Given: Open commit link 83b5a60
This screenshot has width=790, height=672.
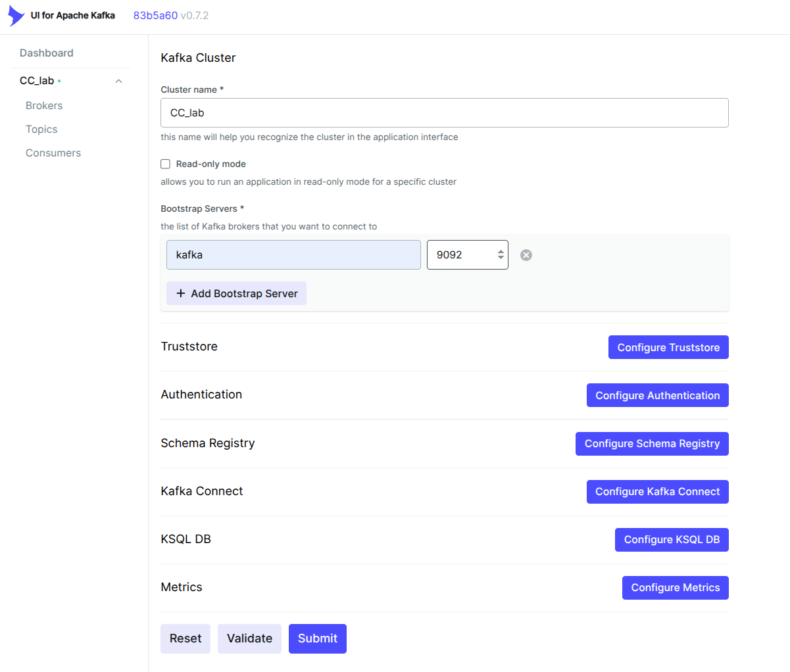Looking at the screenshot, I should point(155,15).
